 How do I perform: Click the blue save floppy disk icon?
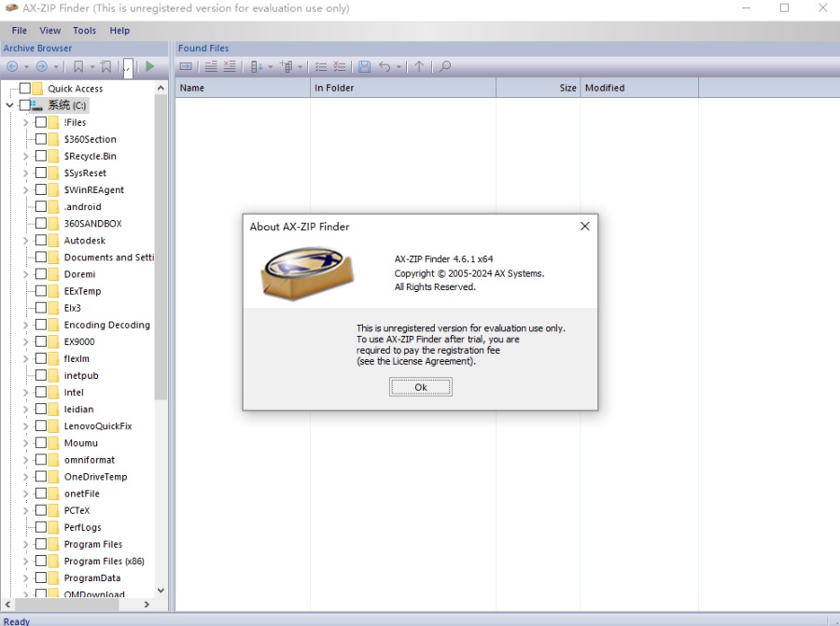pyautogui.click(x=365, y=66)
